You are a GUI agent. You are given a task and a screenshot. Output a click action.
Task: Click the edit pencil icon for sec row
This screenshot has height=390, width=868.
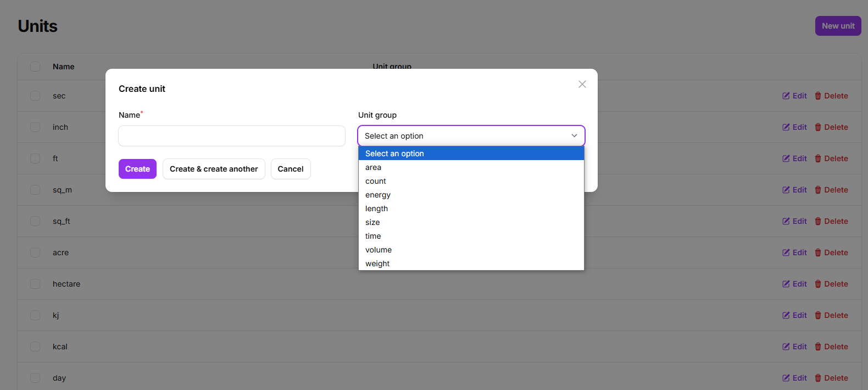point(786,96)
